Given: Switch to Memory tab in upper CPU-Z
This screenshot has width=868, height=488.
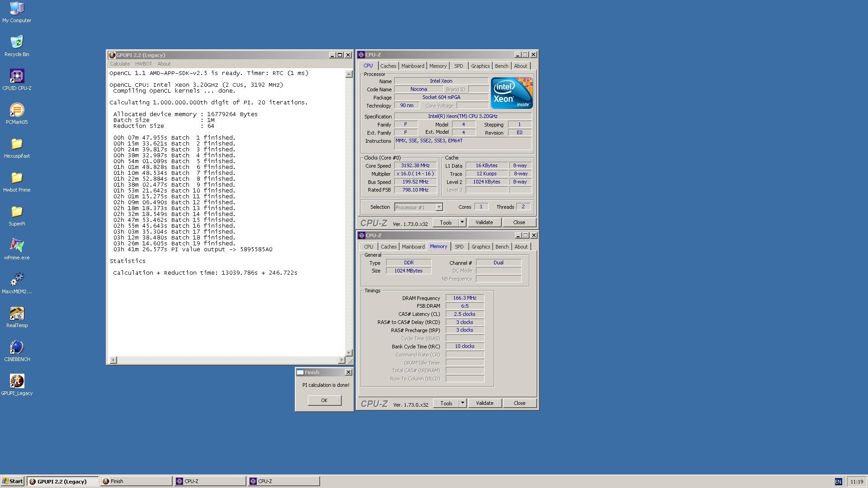Looking at the screenshot, I should (x=438, y=66).
